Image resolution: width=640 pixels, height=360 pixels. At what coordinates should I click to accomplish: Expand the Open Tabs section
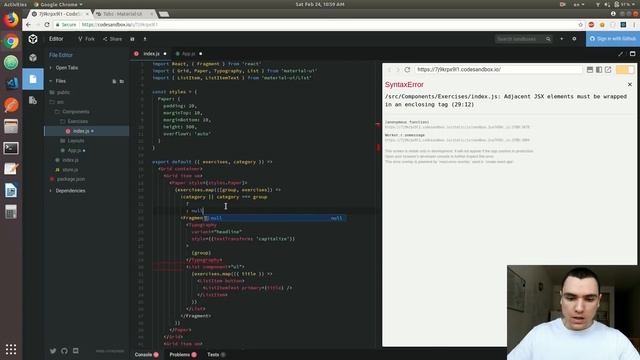(x=67, y=68)
